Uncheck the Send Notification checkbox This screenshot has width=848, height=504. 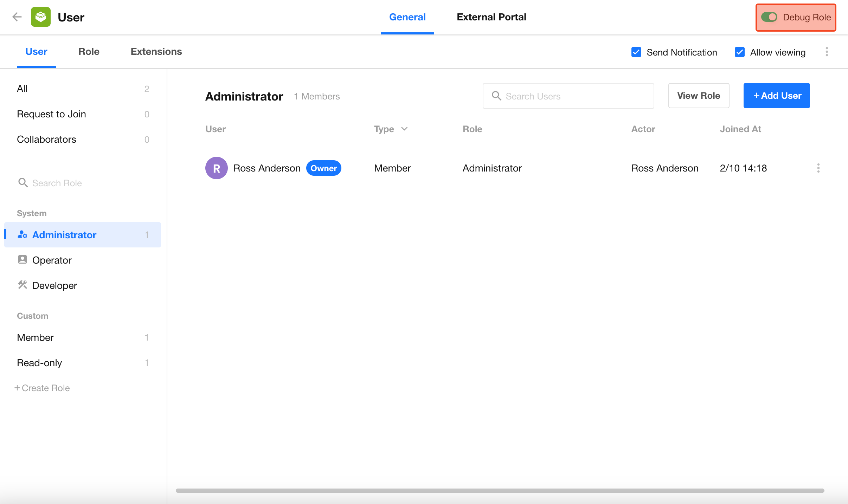point(636,52)
